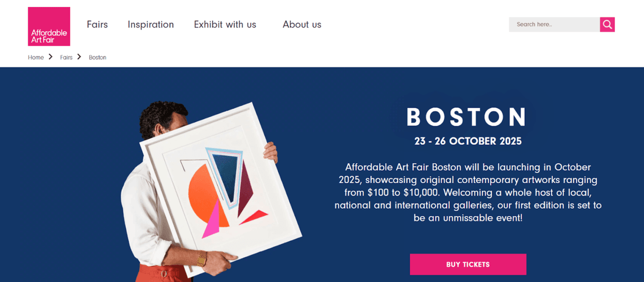Click the Boston breadcrumb item

click(98, 57)
